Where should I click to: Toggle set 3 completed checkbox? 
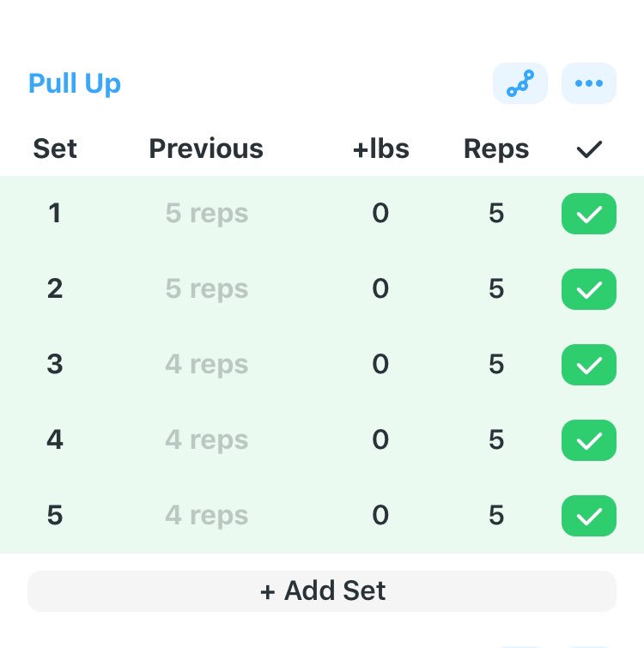(x=588, y=365)
